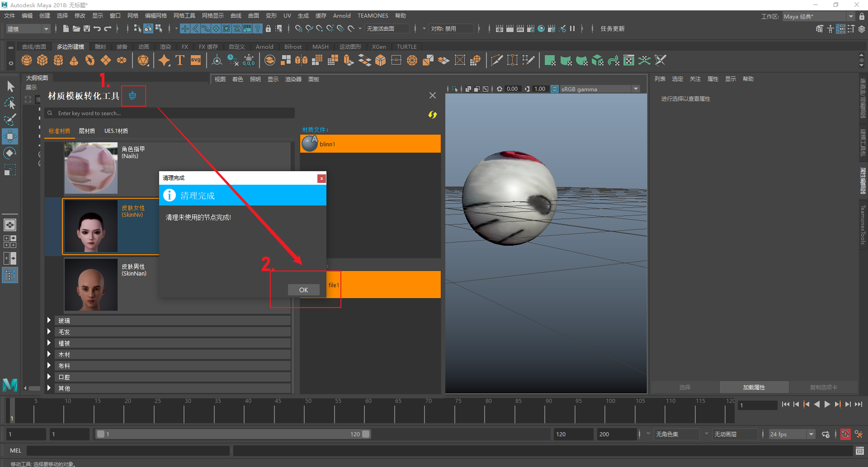
Task: Expand the 毛发 material category
Action: (x=49, y=332)
